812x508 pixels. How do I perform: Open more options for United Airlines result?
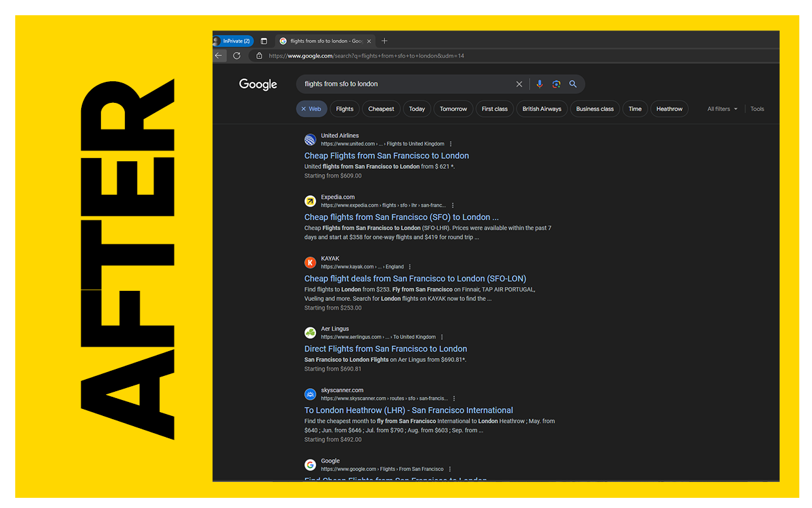tap(451, 144)
